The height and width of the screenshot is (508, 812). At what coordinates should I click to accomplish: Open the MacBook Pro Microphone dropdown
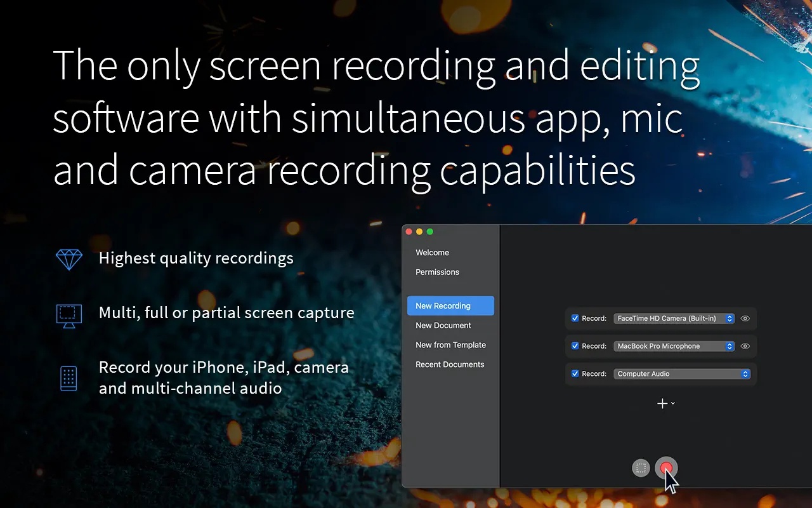pos(674,346)
